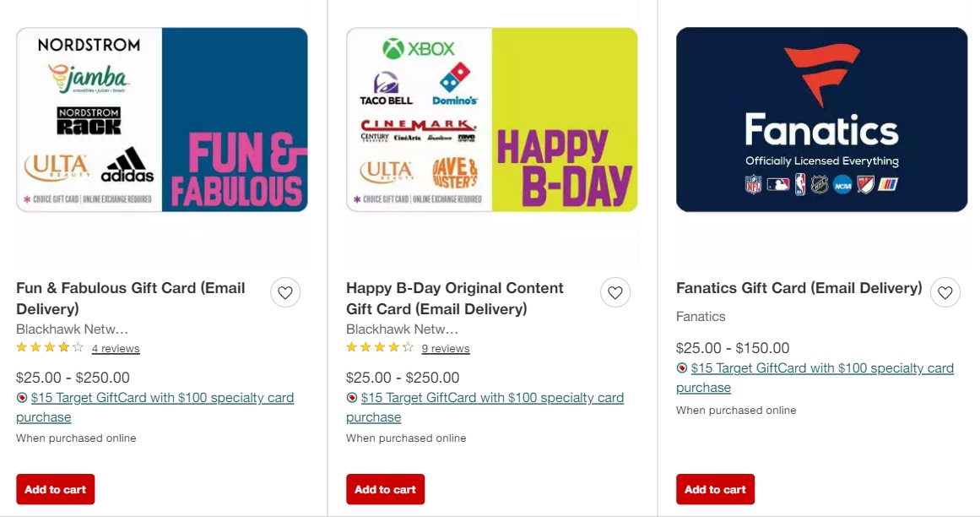Screen dimensions: 980x517
Task: Favorite the Happy B-Day gift card
Action: [615, 291]
